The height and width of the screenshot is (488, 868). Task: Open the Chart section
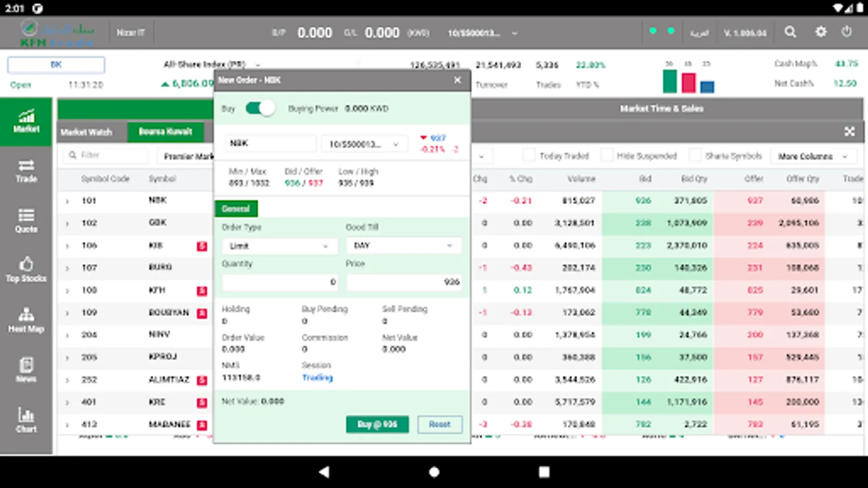click(x=26, y=420)
